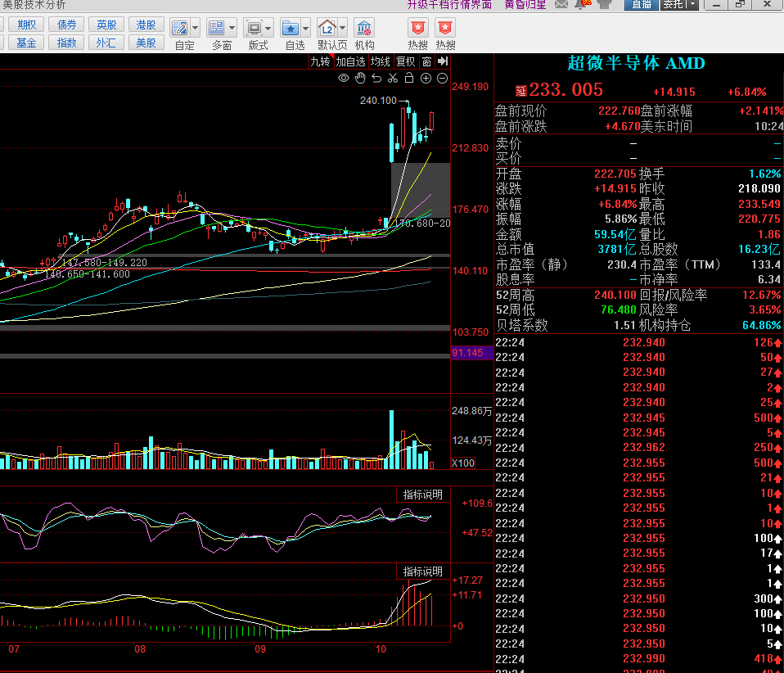Toggle the 九转 indicator

click(x=320, y=61)
